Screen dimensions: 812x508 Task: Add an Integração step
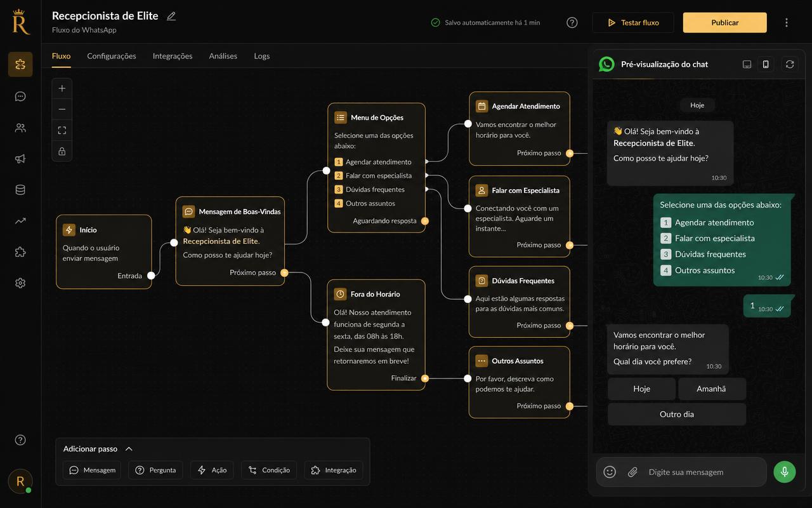pyautogui.click(x=334, y=471)
